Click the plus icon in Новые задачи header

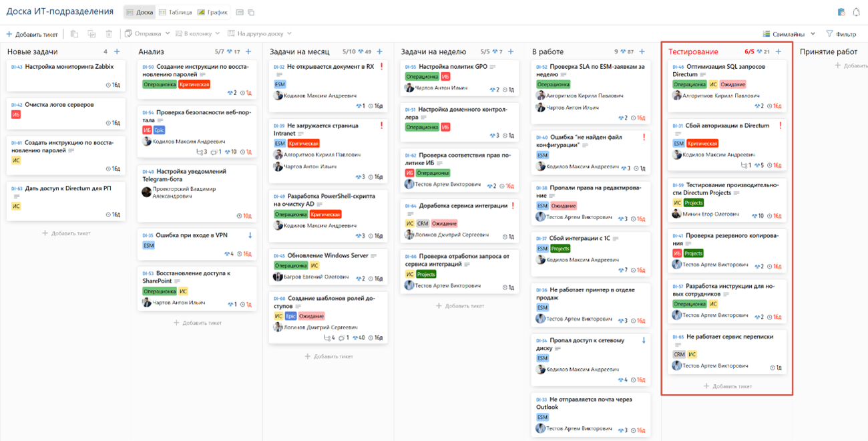(x=118, y=51)
